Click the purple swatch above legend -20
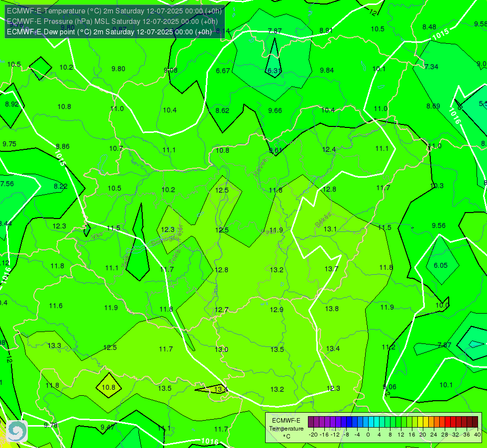Viewport: 487px width, 448px height. [311, 422]
